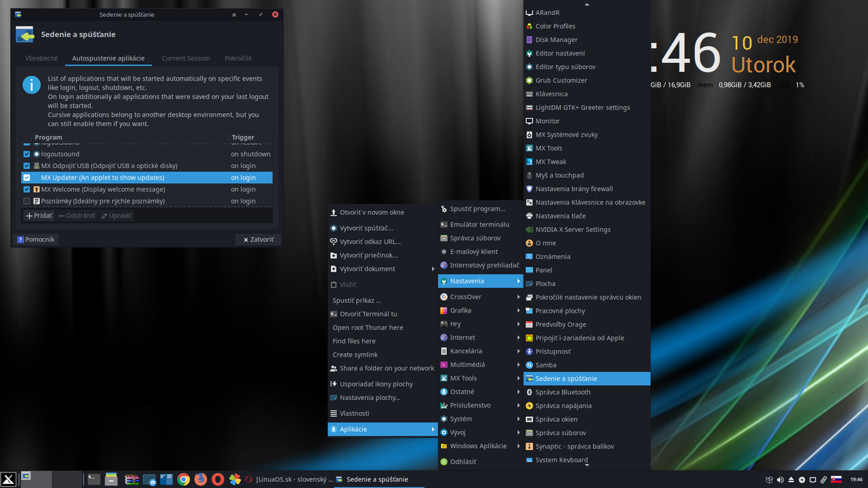The width and height of the screenshot is (868, 488).
Task: Open the file manager taskbar launcher
Action: 112,479
